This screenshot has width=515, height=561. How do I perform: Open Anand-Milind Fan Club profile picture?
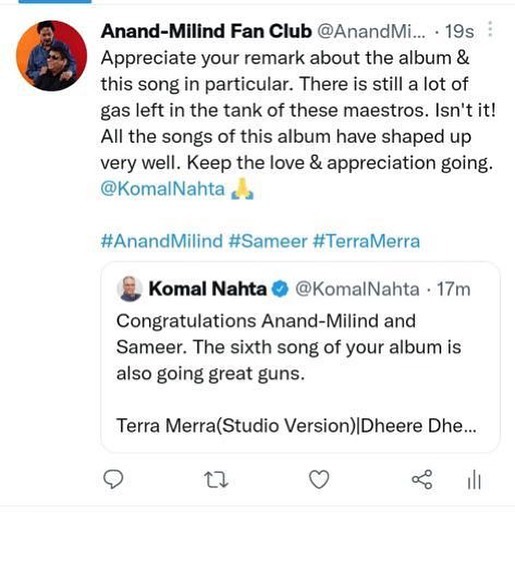coord(52,55)
